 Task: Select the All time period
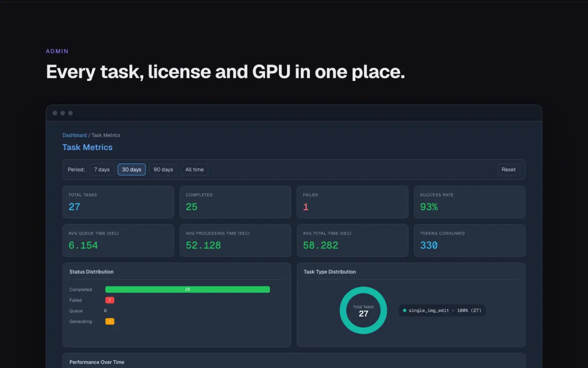(x=194, y=170)
